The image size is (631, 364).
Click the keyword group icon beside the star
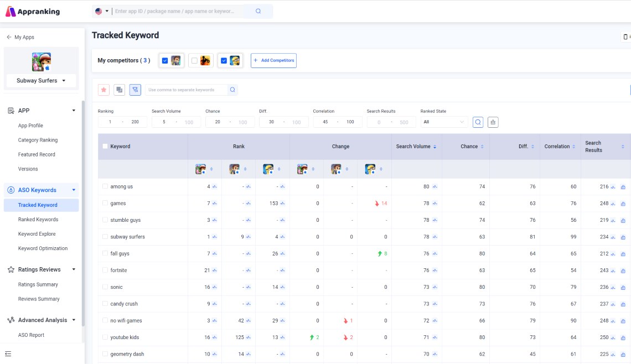pyautogui.click(x=119, y=90)
